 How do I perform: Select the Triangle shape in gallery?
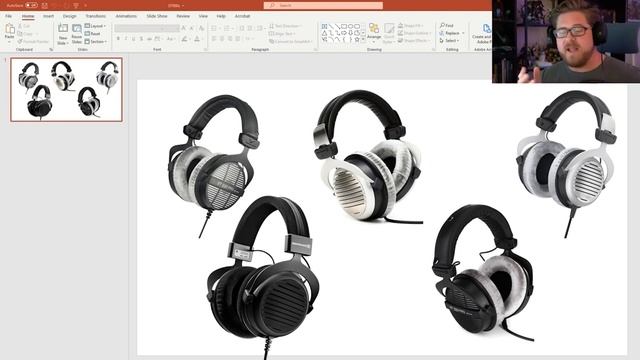[x=324, y=33]
